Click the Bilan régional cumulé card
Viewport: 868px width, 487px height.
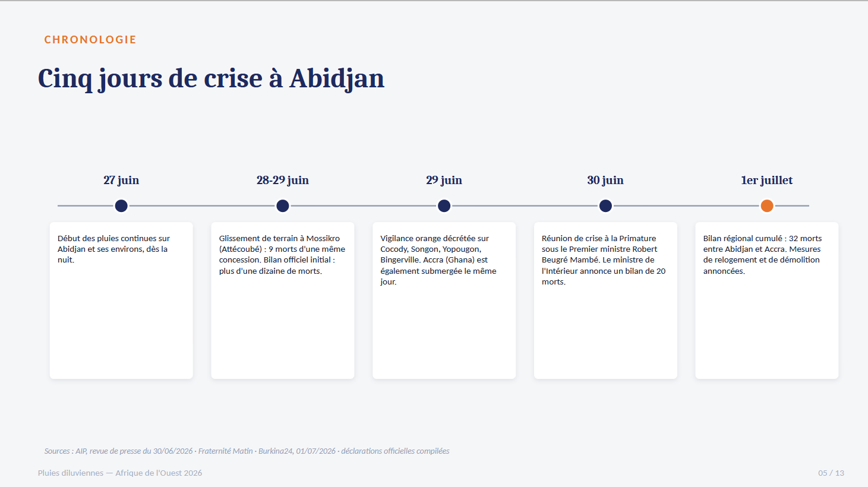click(767, 301)
